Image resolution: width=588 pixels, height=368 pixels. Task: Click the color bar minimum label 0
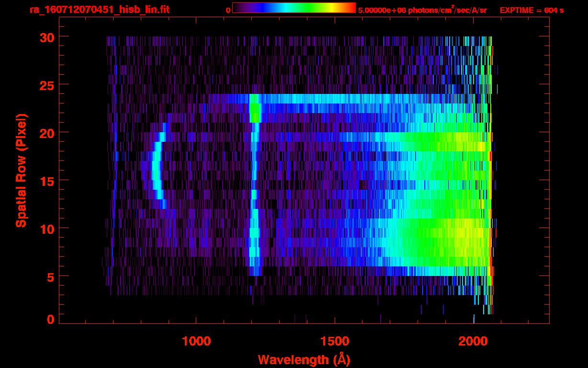click(228, 10)
